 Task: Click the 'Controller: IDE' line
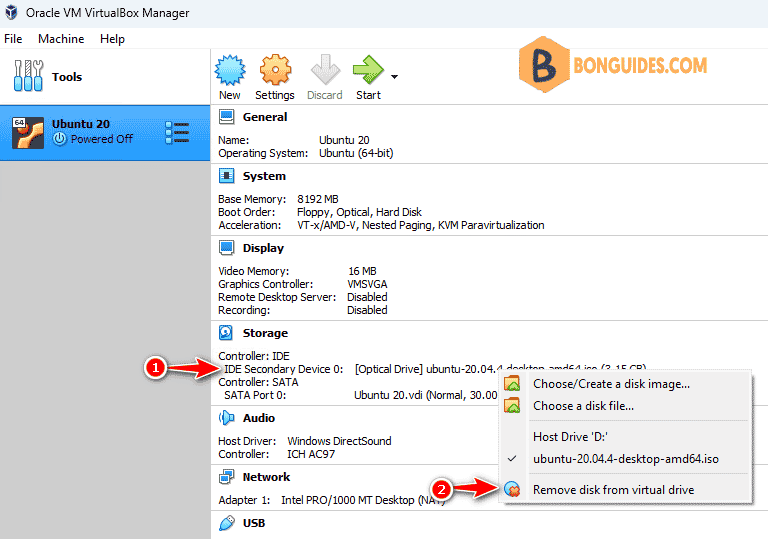[254, 356]
